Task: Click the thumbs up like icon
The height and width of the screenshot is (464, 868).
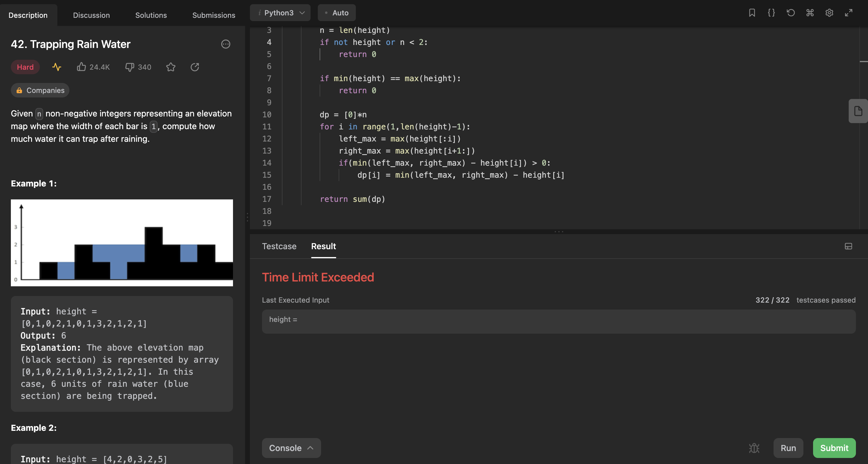Action: tap(81, 67)
